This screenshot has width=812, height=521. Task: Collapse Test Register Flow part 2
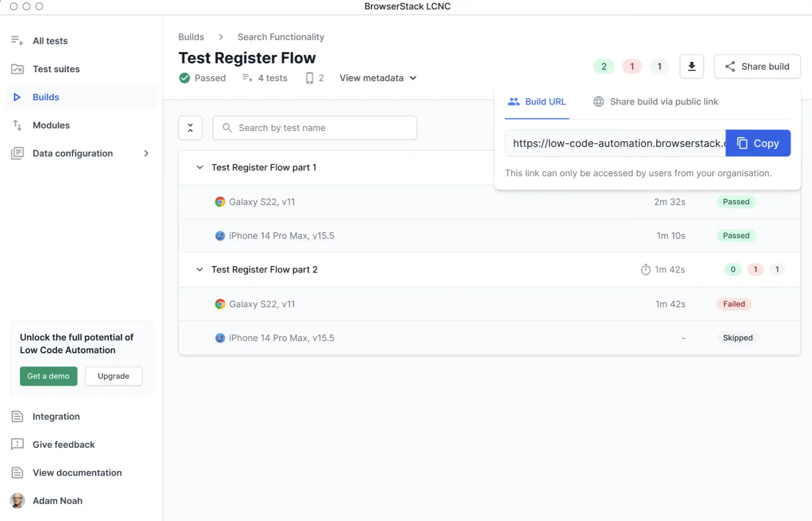pyautogui.click(x=200, y=269)
